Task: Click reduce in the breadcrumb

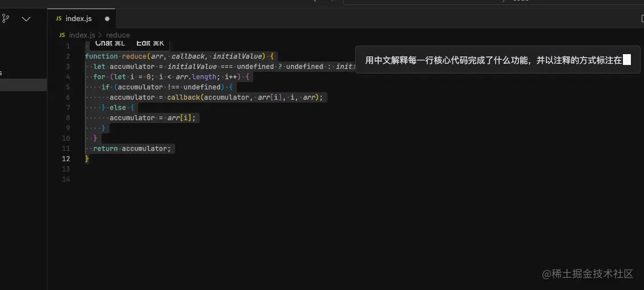Action: tap(118, 35)
